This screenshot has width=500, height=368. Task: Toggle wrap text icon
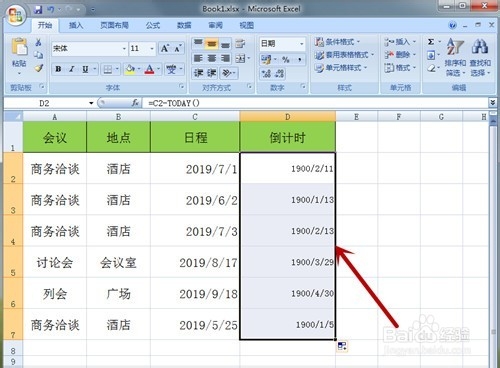click(x=240, y=43)
